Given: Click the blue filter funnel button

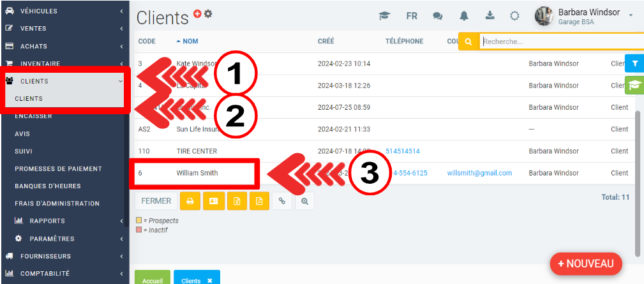Looking at the screenshot, I should pos(634,63).
